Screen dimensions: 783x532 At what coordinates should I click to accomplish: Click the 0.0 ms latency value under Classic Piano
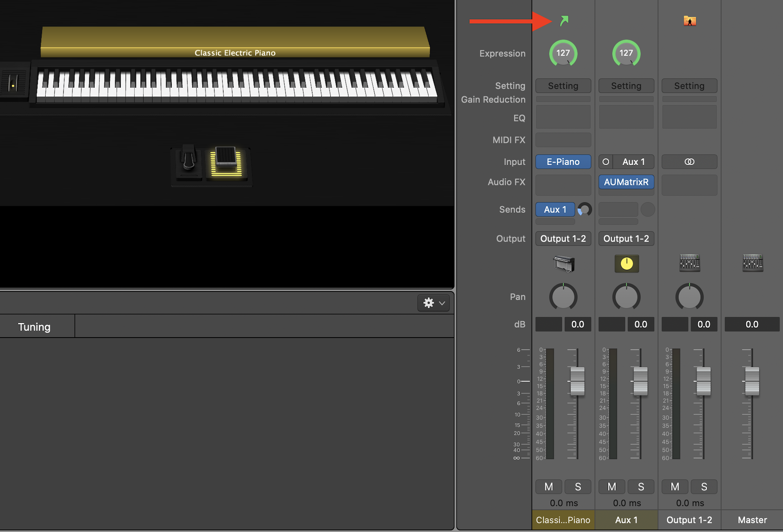coord(564,503)
